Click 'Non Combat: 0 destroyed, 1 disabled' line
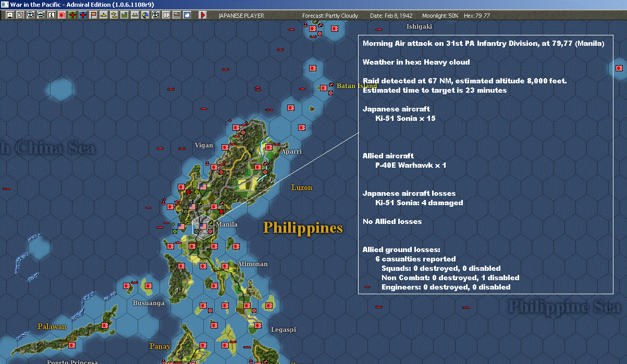This screenshot has width=627, height=364. [450, 278]
